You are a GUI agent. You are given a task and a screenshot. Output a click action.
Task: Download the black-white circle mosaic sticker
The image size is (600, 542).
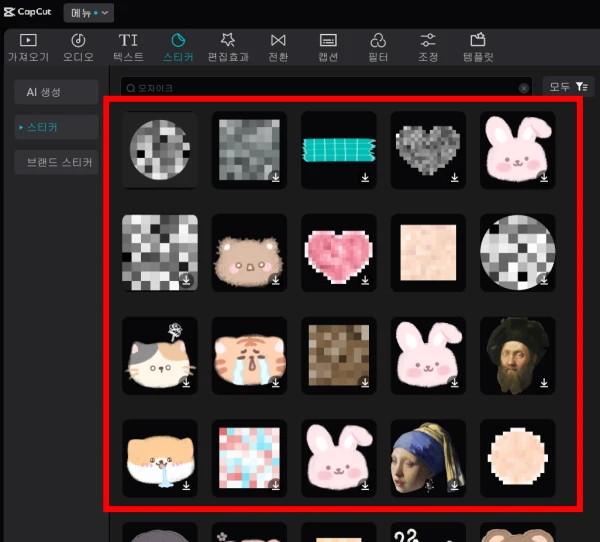click(x=544, y=280)
